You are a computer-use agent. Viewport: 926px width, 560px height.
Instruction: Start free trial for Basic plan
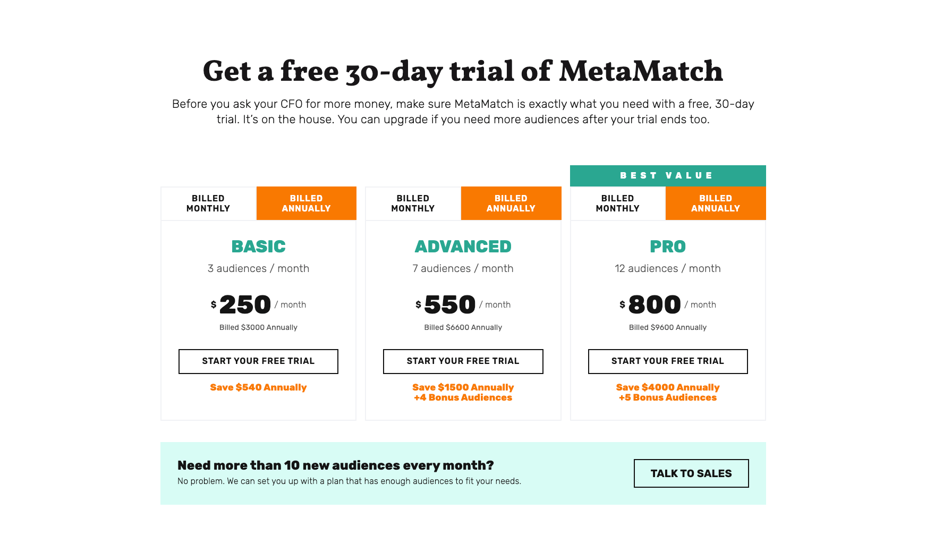[x=258, y=361]
